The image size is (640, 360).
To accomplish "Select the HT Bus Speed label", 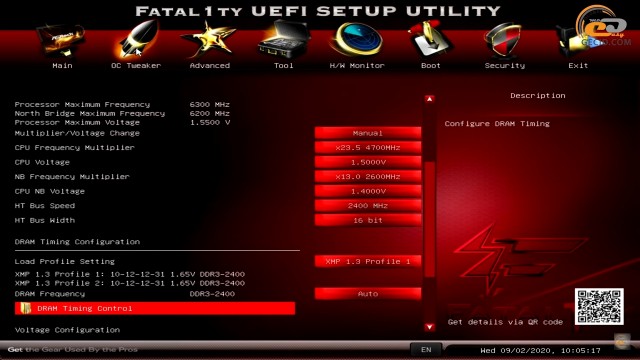I will (45, 205).
